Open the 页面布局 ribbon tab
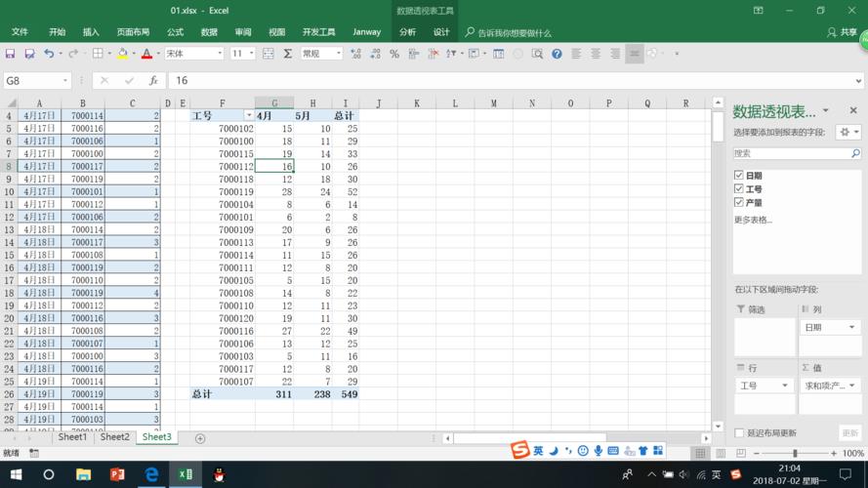This screenshot has width=868, height=488. (133, 32)
